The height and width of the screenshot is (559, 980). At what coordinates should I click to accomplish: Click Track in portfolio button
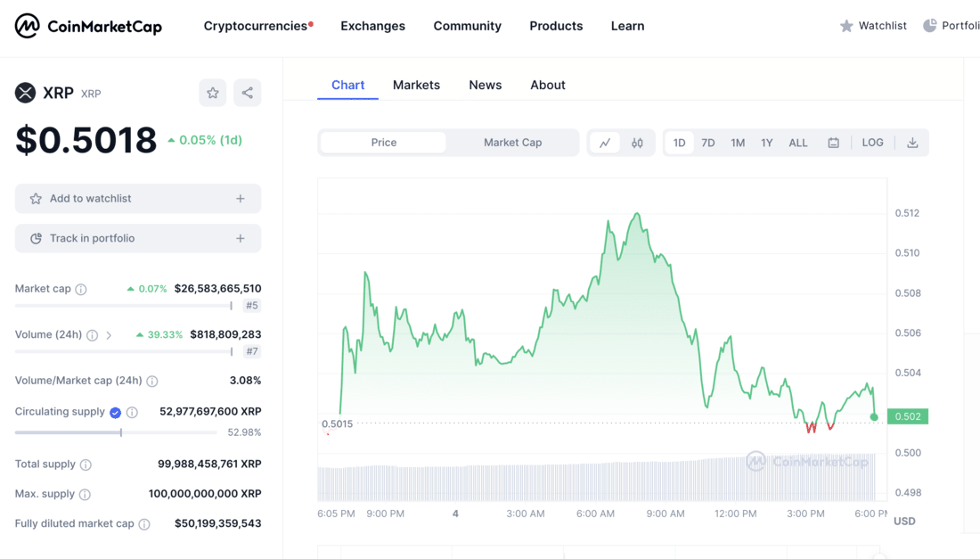[138, 238]
